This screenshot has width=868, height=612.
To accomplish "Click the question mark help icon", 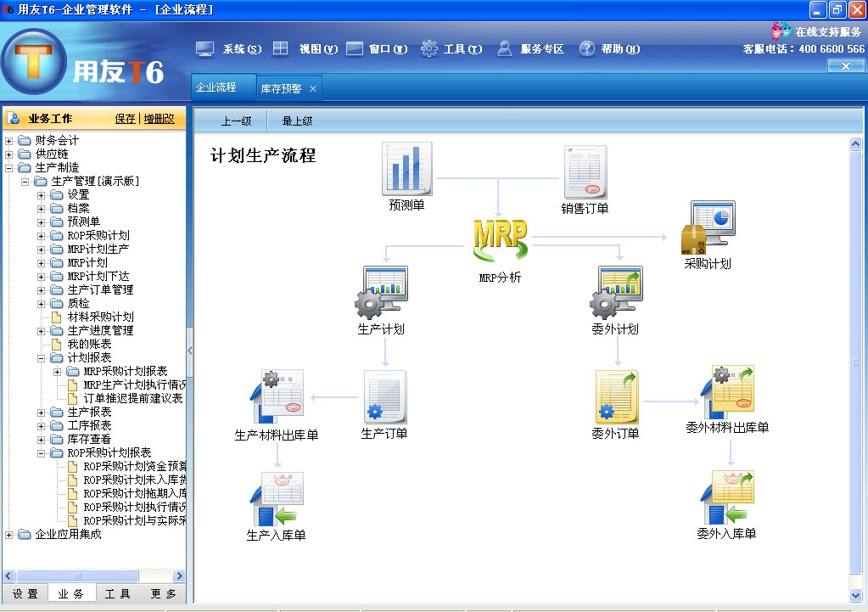I will tap(587, 48).
